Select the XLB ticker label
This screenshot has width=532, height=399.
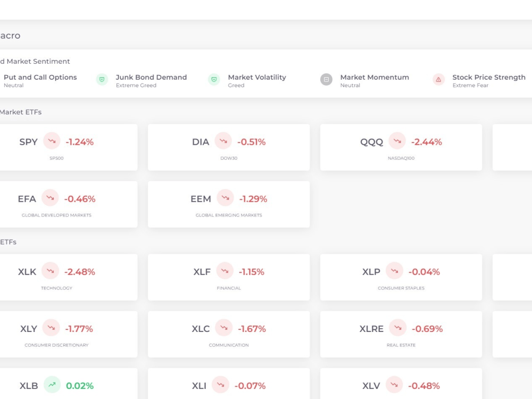[29, 386]
